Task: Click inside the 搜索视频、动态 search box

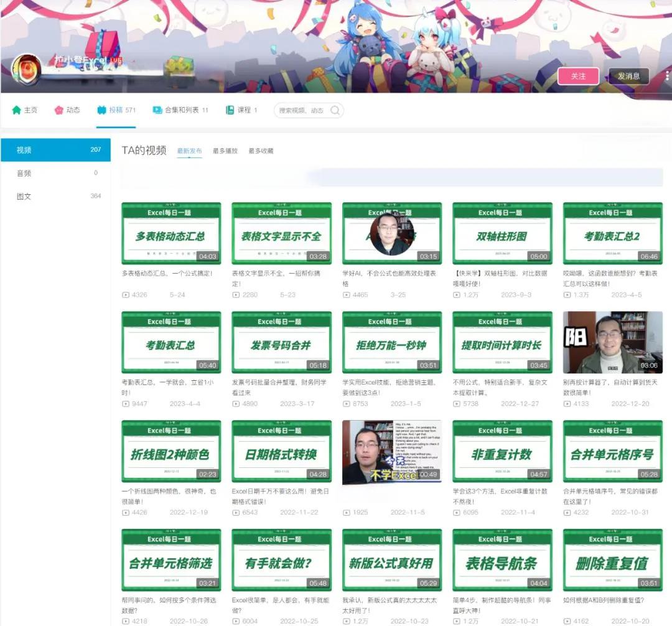Action: [301, 111]
